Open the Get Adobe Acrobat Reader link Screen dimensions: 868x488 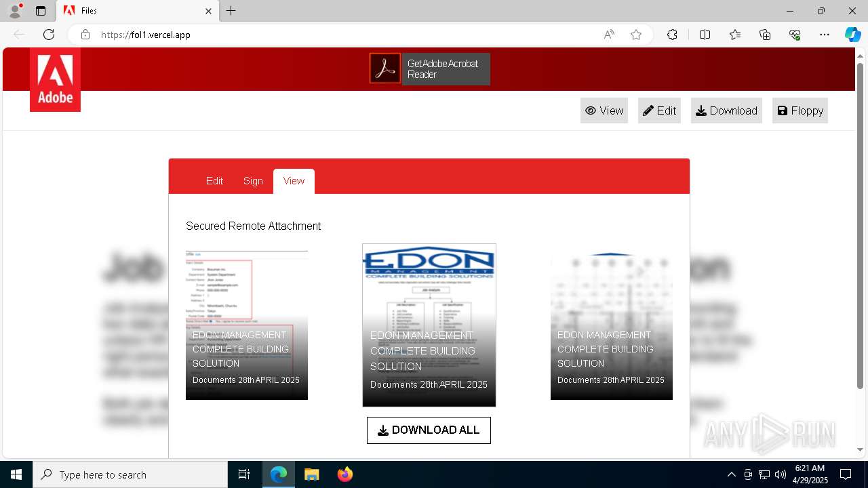(x=446, y=69)
